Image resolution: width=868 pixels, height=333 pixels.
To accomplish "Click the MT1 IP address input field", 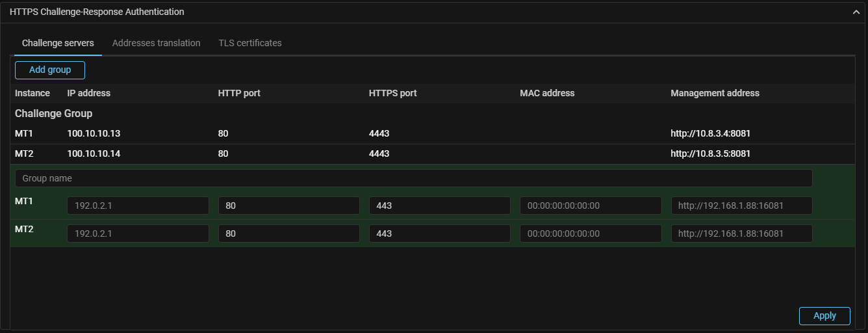I will (x=138, y=206).
